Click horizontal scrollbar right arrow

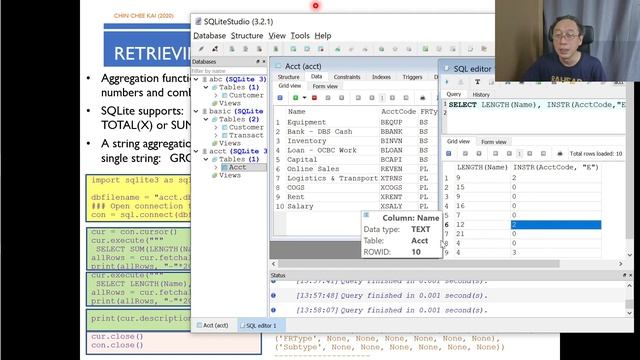620,264
